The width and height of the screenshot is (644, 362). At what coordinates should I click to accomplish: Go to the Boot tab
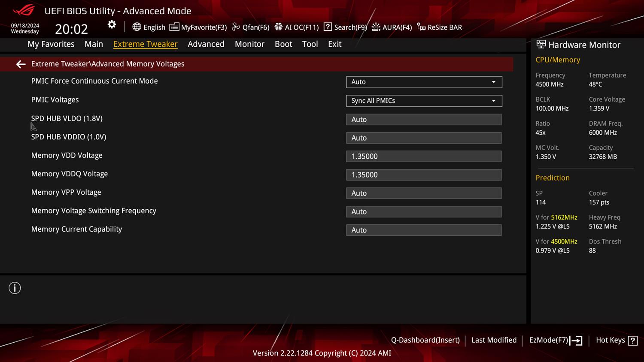pos(283,44)
